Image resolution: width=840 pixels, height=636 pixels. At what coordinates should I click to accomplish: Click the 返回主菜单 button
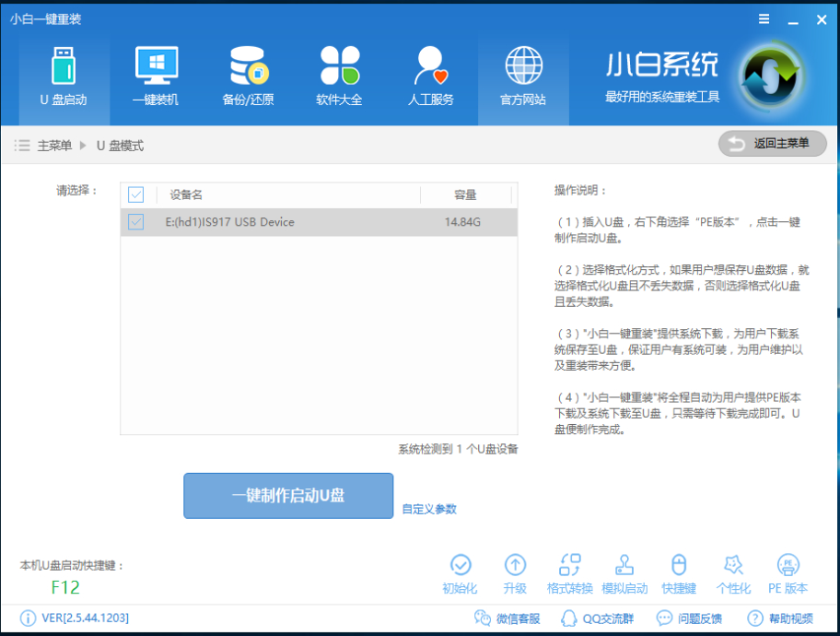772,144
